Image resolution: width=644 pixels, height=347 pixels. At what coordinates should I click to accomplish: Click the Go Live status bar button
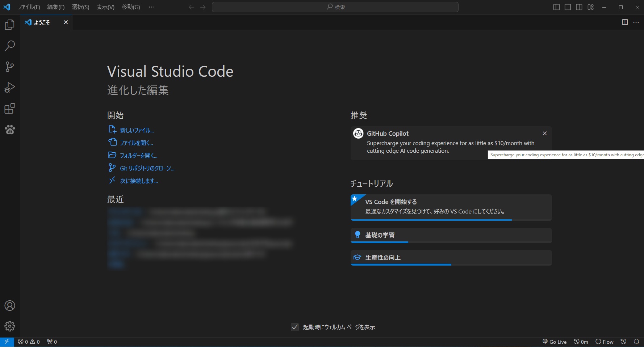coord(555,342)
